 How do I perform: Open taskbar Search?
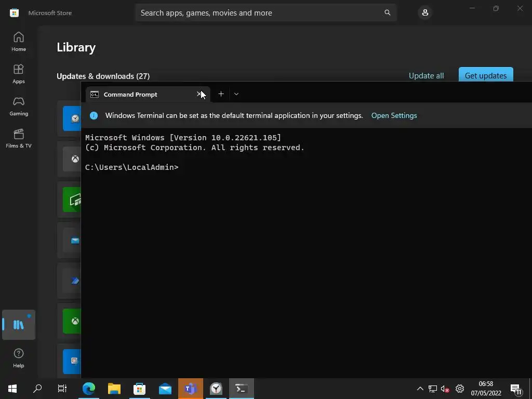(x=37, y=389)
